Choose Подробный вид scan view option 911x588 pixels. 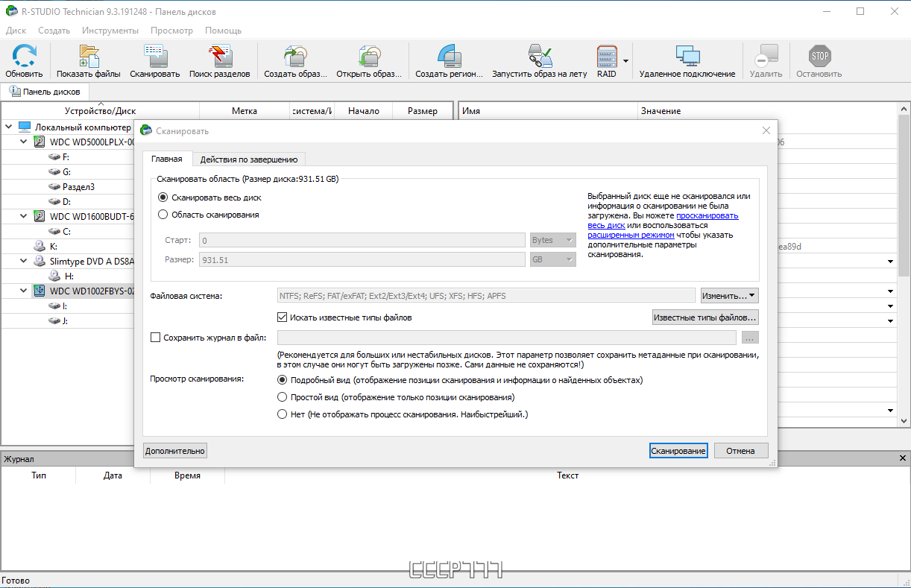(282, 380)
